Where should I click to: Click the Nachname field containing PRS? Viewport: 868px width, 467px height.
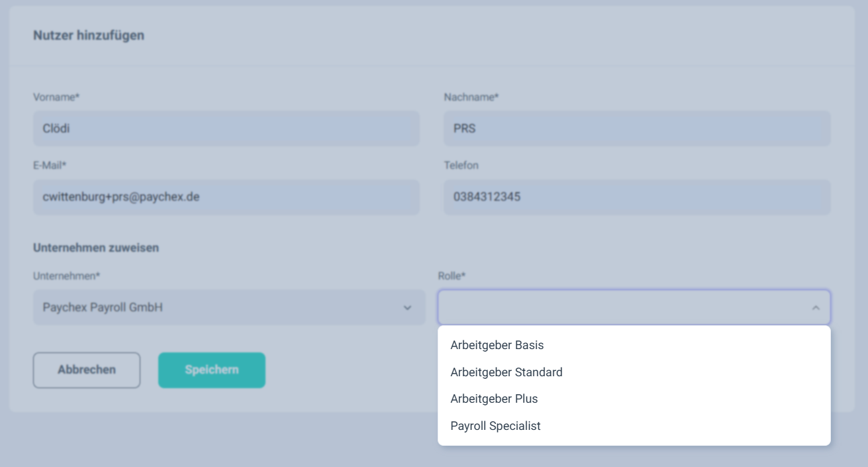click(636, 129)
